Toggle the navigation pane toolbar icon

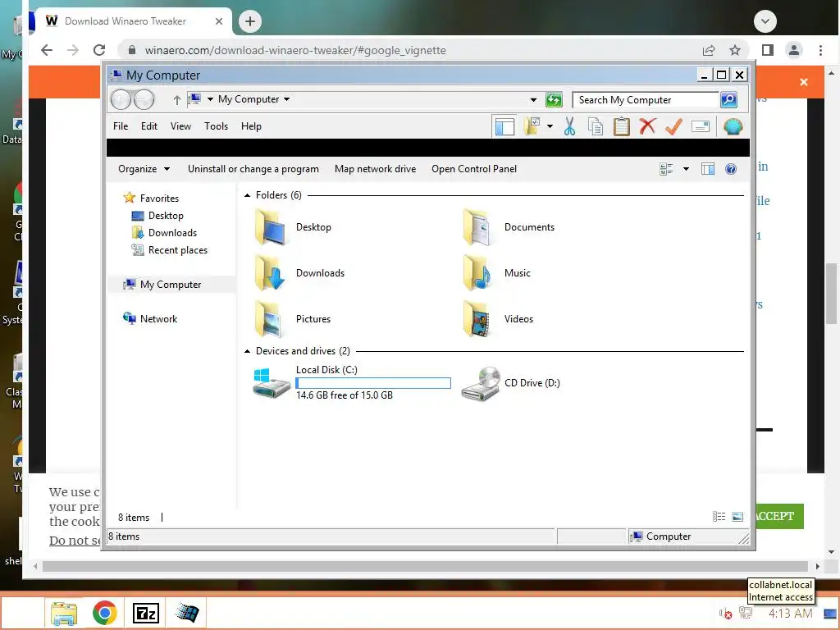tap(504, 126)
